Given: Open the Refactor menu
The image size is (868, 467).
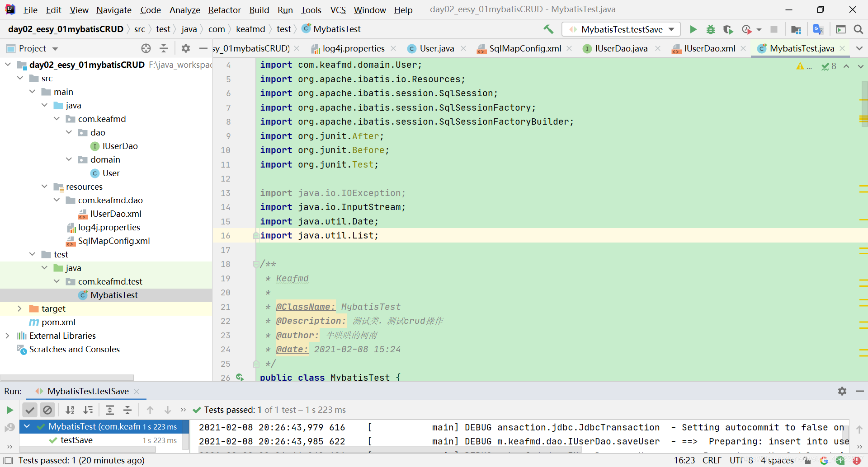Looking at the screenshot, I should (224, 9).
